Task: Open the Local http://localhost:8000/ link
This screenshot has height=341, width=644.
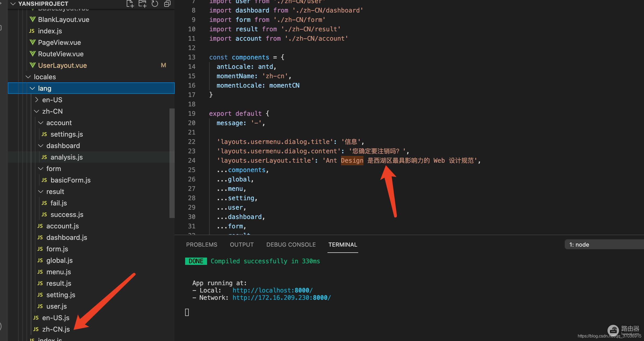Action: (x=272, y=290)
